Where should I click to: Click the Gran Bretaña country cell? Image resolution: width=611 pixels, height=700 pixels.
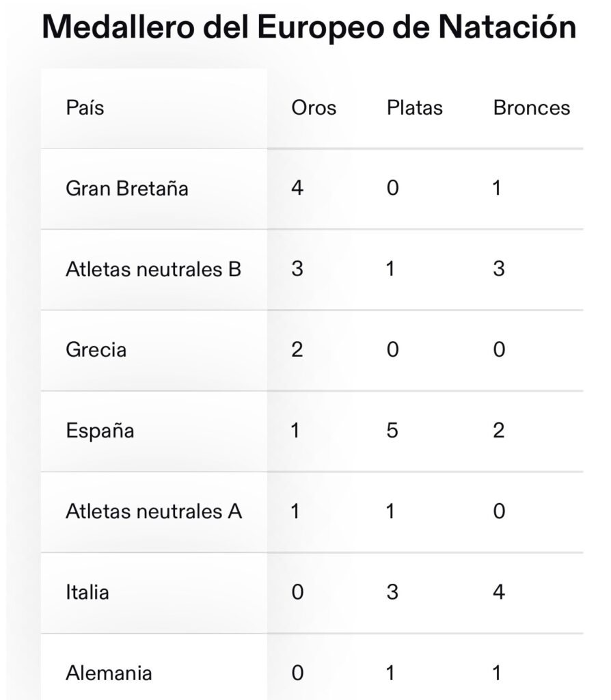click(126, 189)
